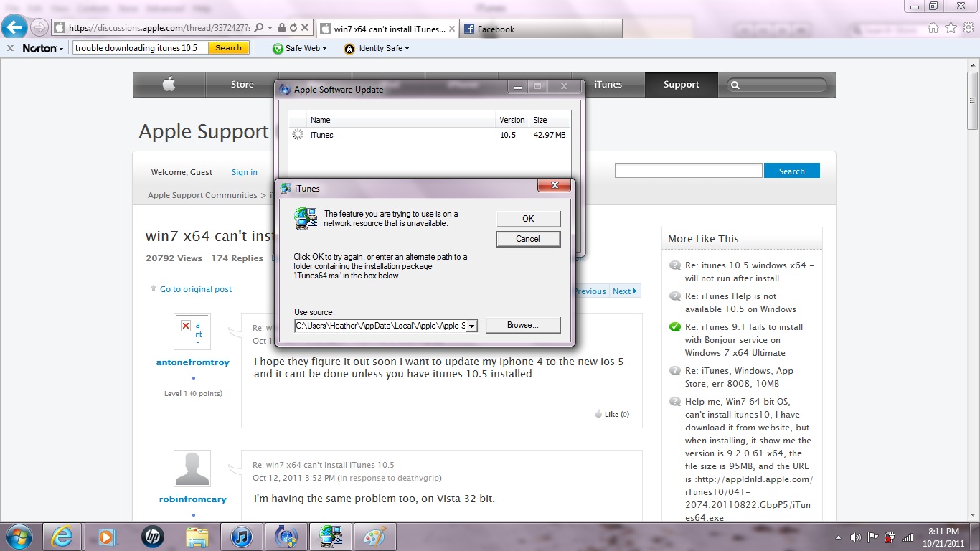Viewport: 980px width, 551px height.
Task: Open the Action Center flag icon
Action: pyautogui.click(x=873, y=537)
